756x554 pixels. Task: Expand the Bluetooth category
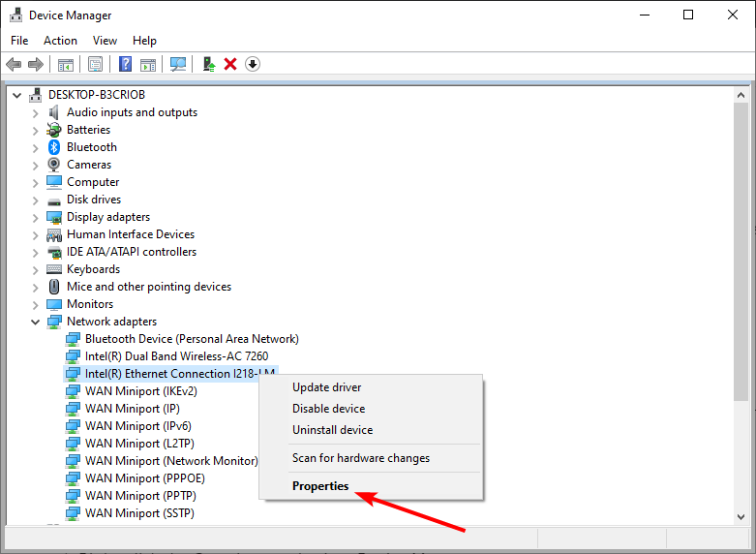point(35,148)
